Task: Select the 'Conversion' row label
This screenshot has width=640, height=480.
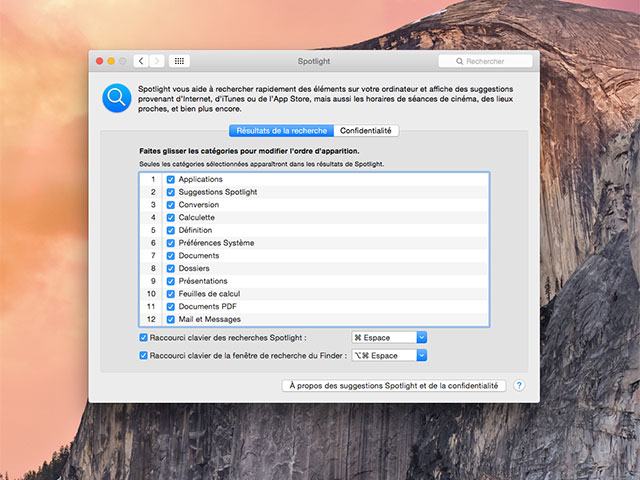Action: (199, 204)
